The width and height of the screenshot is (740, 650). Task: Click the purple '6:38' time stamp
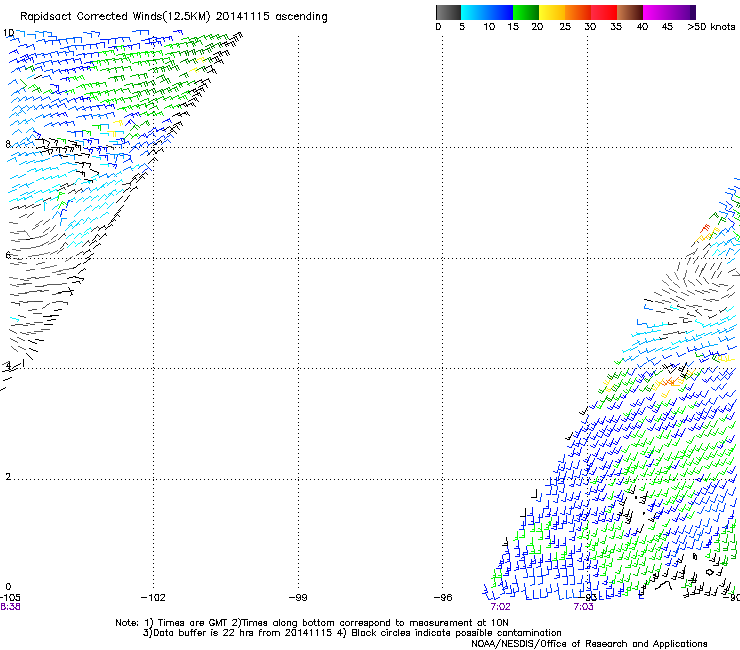point(10,607)
